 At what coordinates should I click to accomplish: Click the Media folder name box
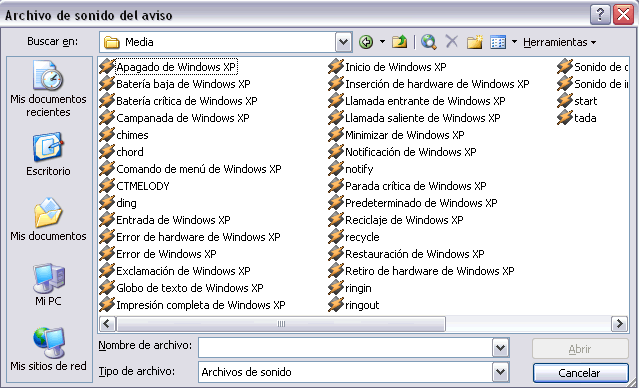pos(218,42)
